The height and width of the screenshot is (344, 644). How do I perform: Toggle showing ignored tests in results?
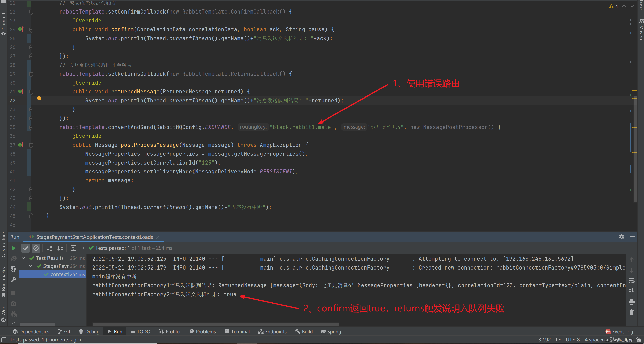click(36, 248)
